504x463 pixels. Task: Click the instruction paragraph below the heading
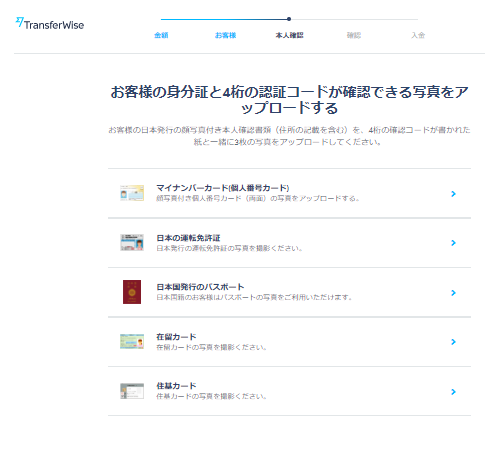pos(289,136)
